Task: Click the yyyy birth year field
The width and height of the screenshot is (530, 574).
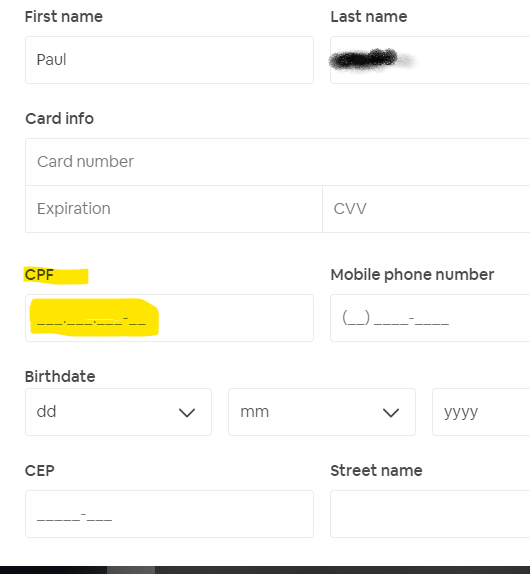Action: pyautogui.click(x=481, y=412)
